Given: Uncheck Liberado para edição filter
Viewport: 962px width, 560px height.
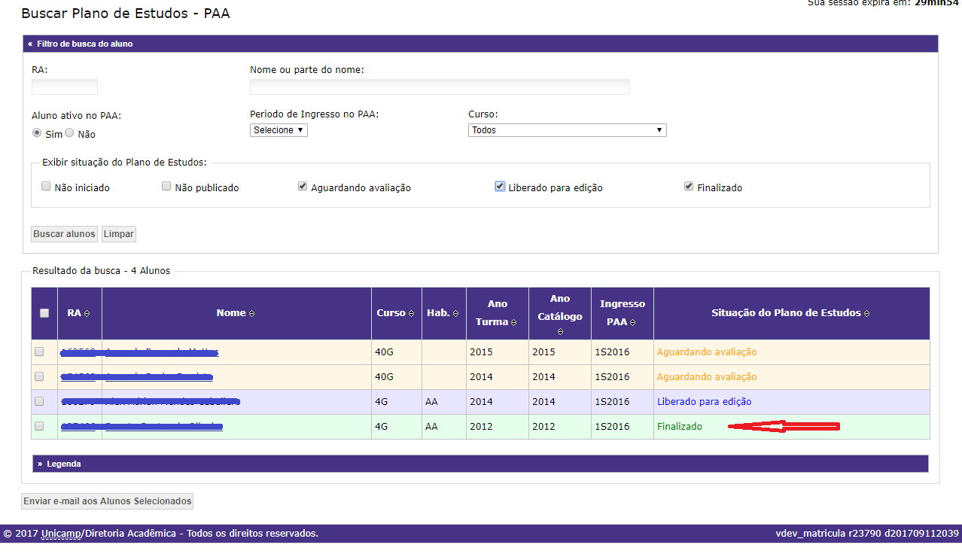Looking at the screenshot, I should pos(500,187).
